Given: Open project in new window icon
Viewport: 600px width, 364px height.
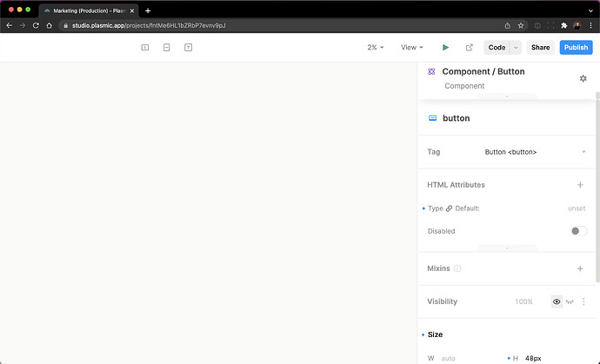Looking at the screenshot, I should [x=470, y=48].
